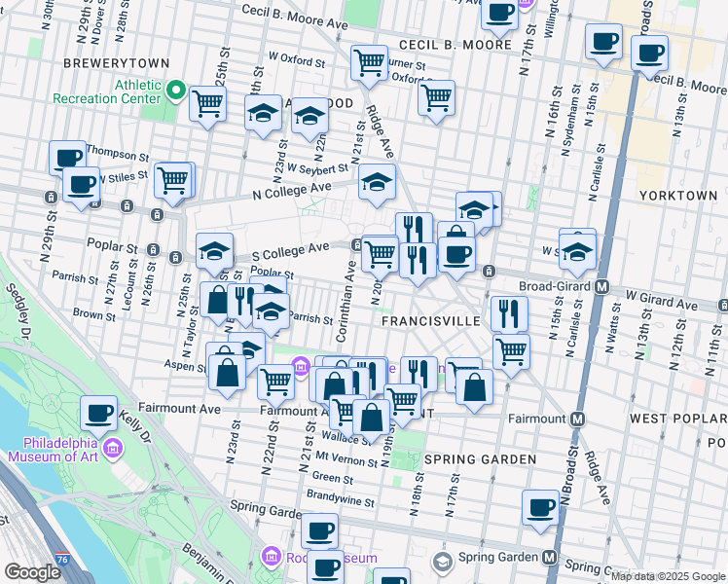
Task: Click the Broad-Girard metro station M icon
Action: pos(602,287)
